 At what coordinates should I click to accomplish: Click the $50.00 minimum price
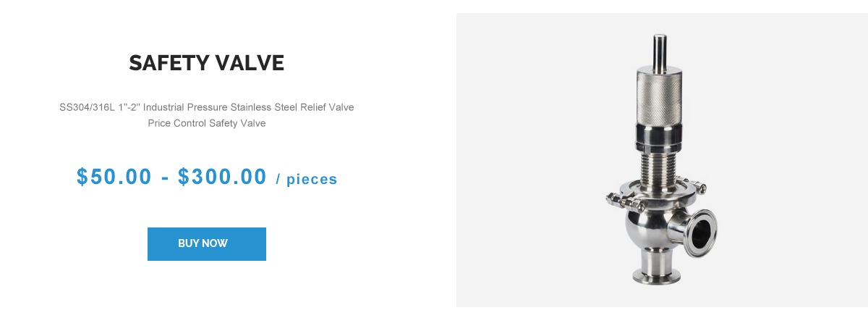(x=114, y=177)
